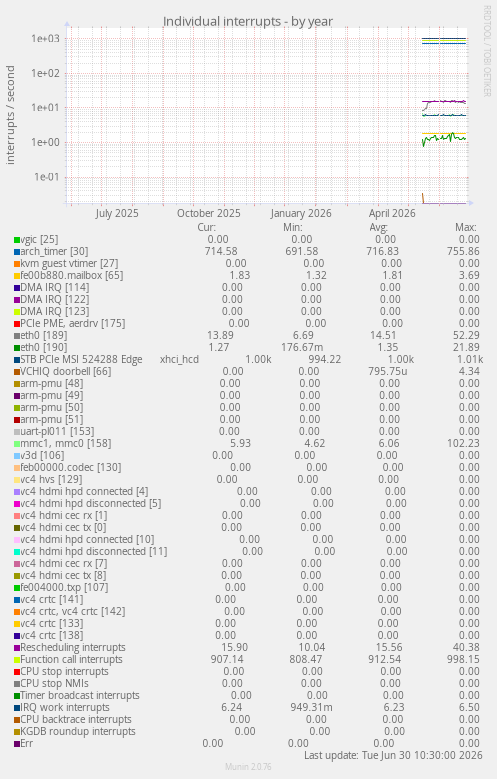Click the 'arm-pmu [51]' legend label

pos(52,419)
